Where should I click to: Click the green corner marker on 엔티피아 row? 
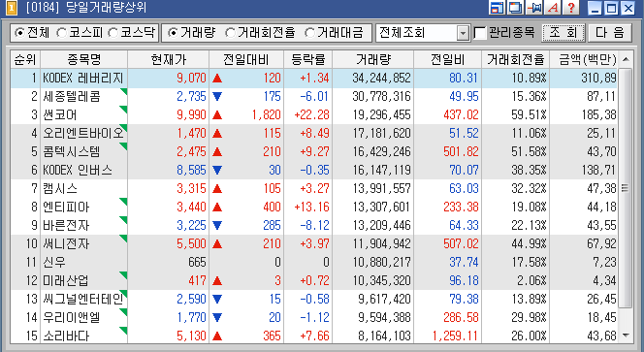click(x=123, y=202)
